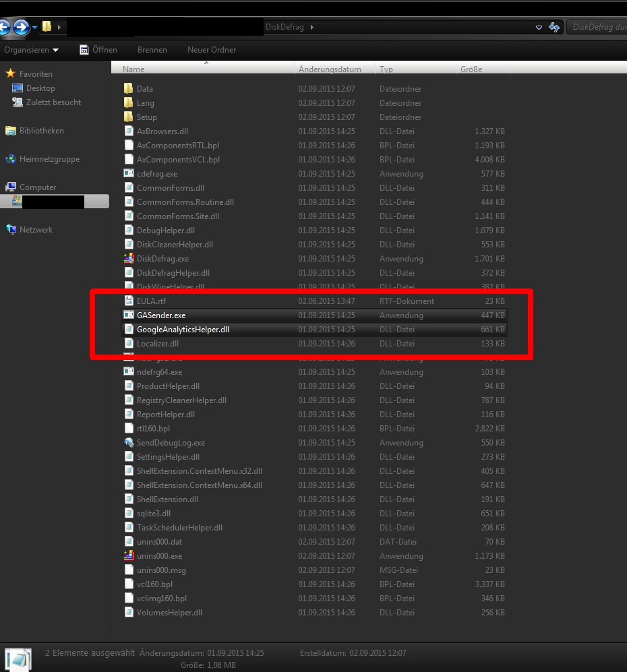Create folder with Neuer Ordner

click(x=211, y=50)
